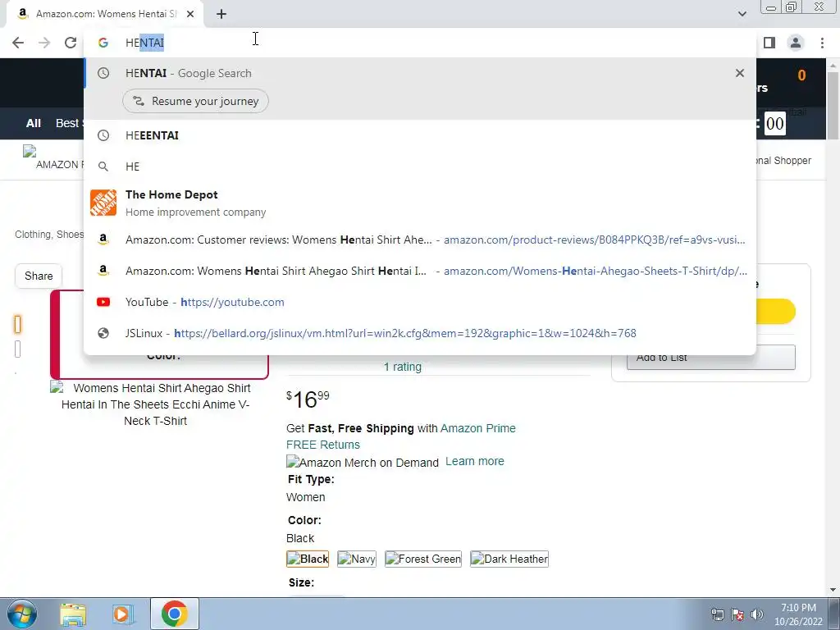This screenshot has width=840, height=630.
Task: Remove the first suggestion with X
Action: [740, 73]
